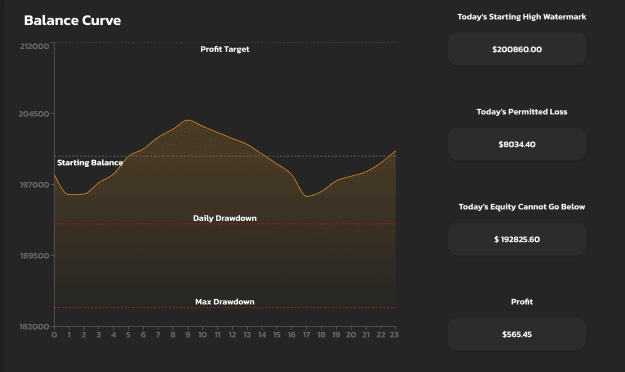This screenshot has width=625, height=372.
Task: Click the 212000 y-axis label
Action: (35, 46)
